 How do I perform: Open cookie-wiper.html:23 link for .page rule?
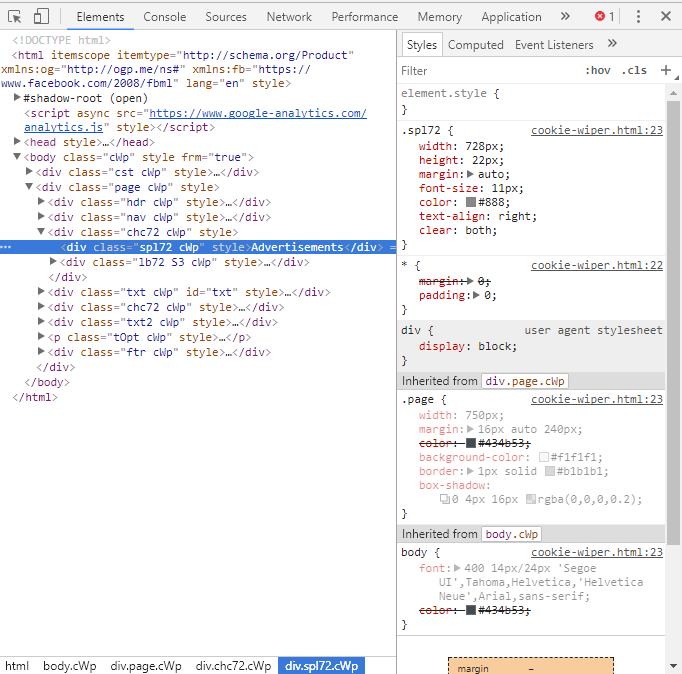[597, 399]
